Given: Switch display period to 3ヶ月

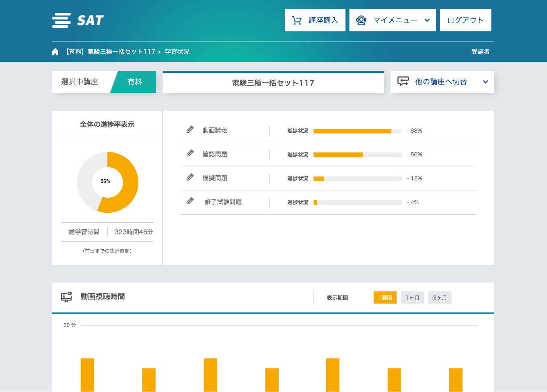Looking at the screenshot, I should (440, 298).
